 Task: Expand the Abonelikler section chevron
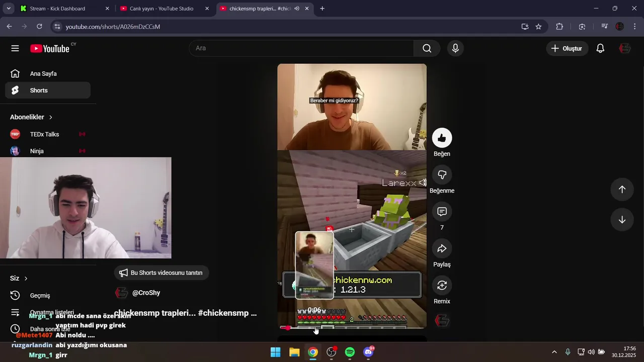click(51, 117)
